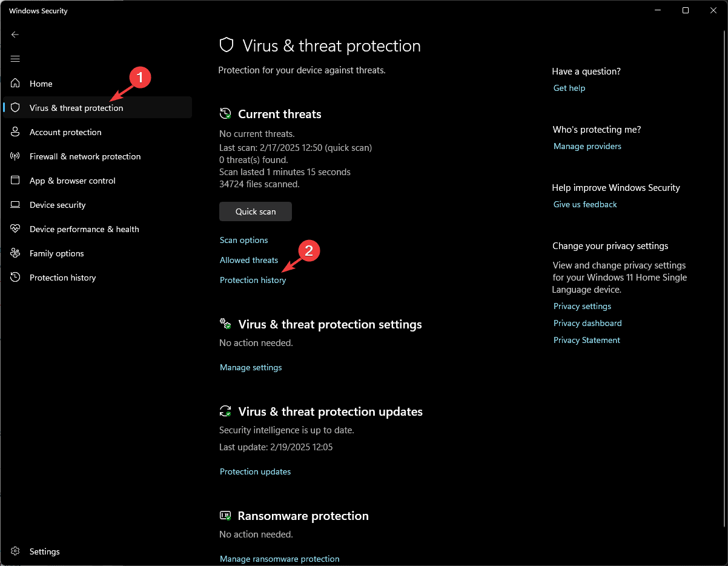Close the Windows Security window

pos(713,10)
